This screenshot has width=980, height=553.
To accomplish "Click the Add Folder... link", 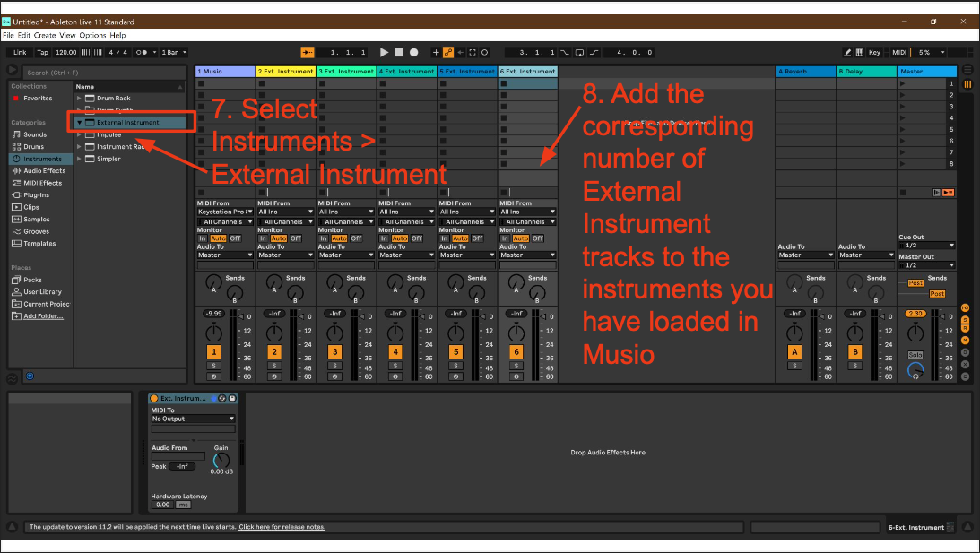I will [43, 316].
